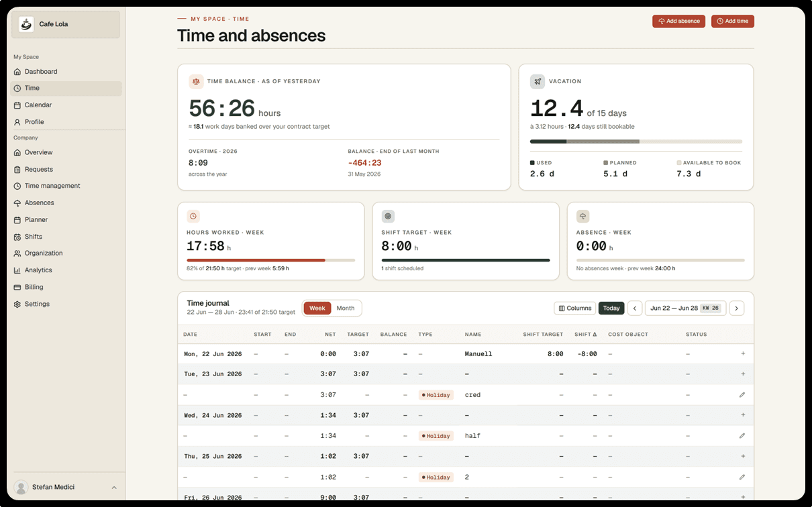Click the absence umbrella icon

582,217
